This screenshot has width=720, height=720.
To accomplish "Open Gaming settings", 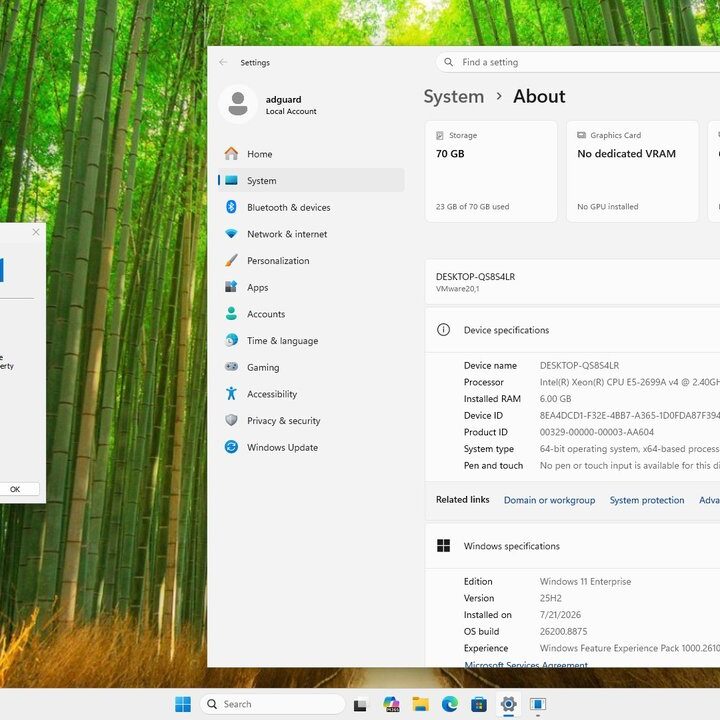I will [311, 367].
